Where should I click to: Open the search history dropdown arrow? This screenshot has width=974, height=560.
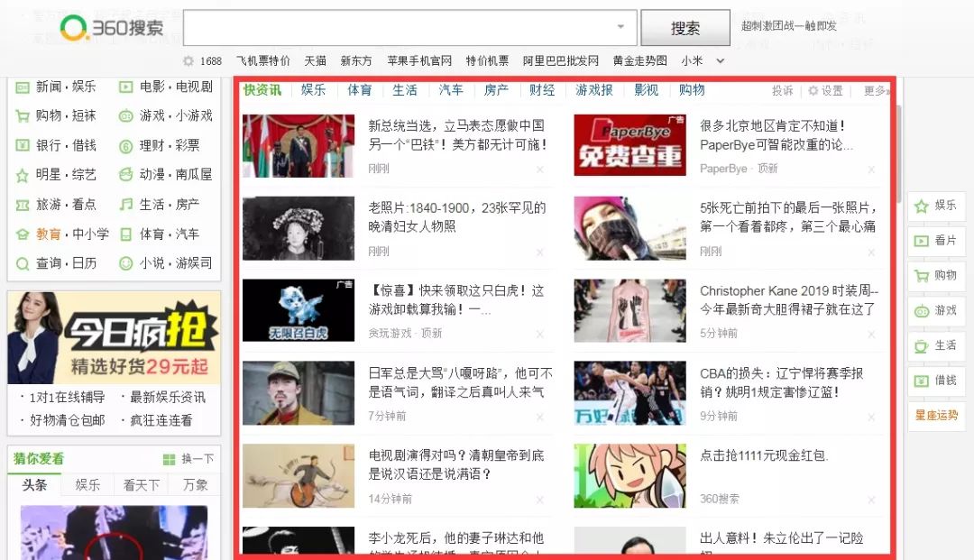619,26
